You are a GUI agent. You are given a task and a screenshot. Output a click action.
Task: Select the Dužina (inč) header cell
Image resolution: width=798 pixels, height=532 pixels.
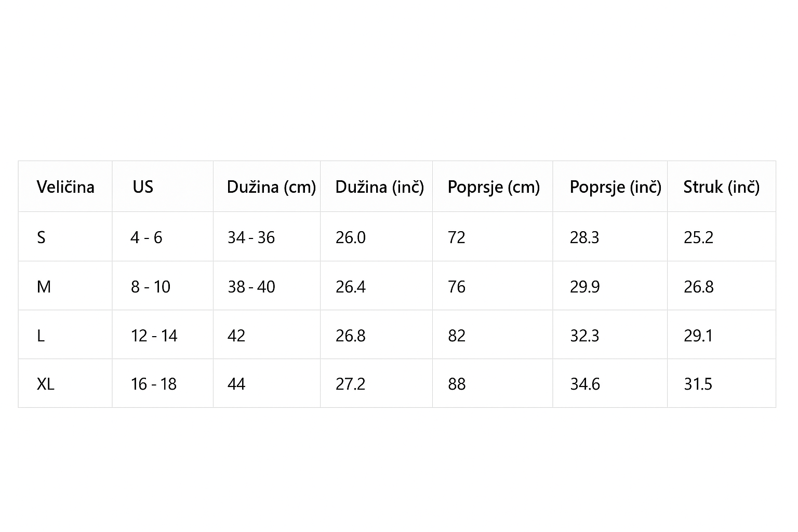point(379,187)
